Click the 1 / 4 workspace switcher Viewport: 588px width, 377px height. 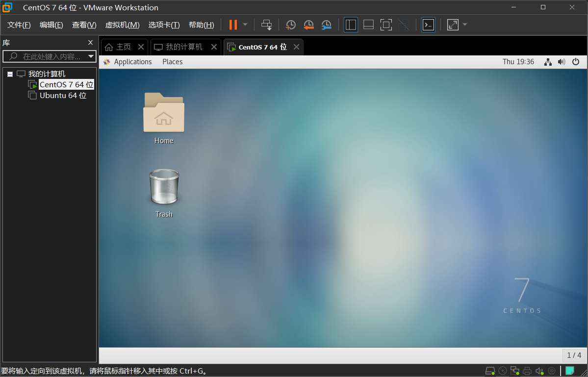(x=574, y=355)
